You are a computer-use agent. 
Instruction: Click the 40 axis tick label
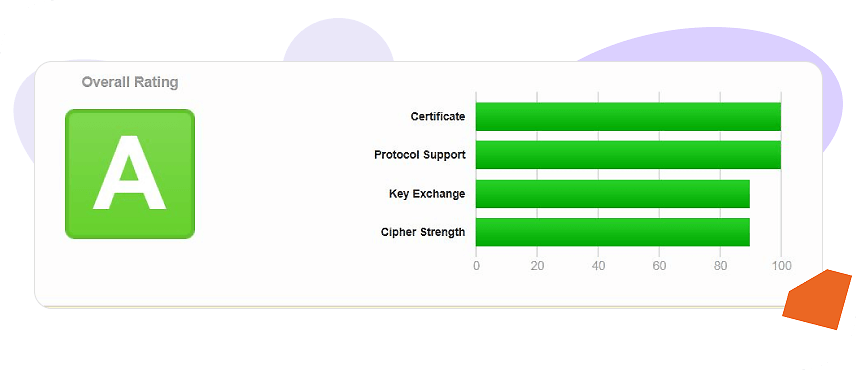pos(598,266)
